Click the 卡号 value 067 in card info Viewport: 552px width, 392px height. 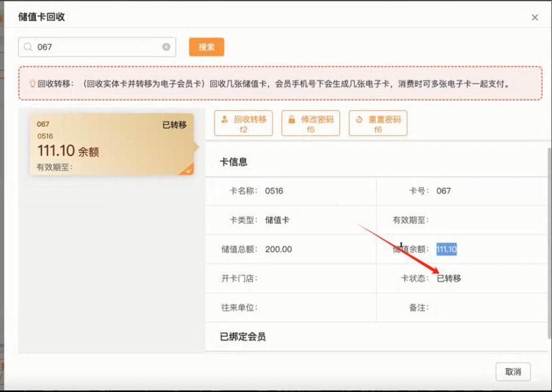pyautogui.click(x=444, y=191)
